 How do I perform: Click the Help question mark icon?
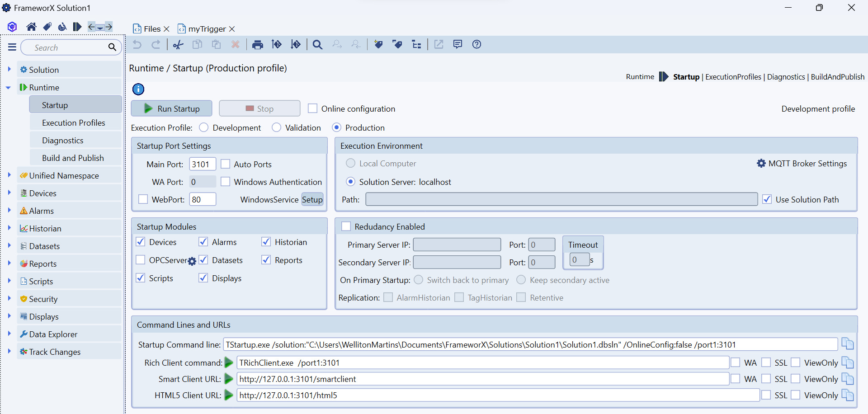[476, 44]
